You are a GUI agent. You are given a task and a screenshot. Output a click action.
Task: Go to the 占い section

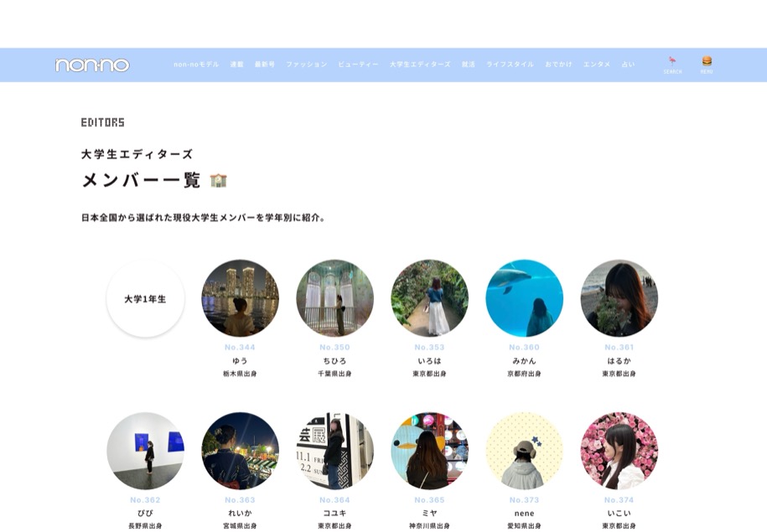pyautogui.click(x=628, y=64)
